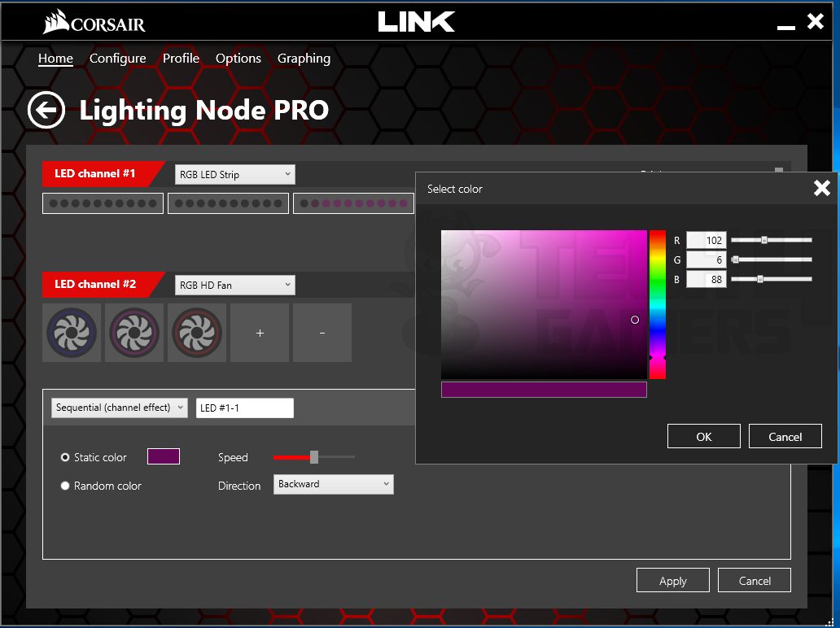Select the third red HD fan icon
This screenshot has height=628, width=840.
(x=197, y=333)
